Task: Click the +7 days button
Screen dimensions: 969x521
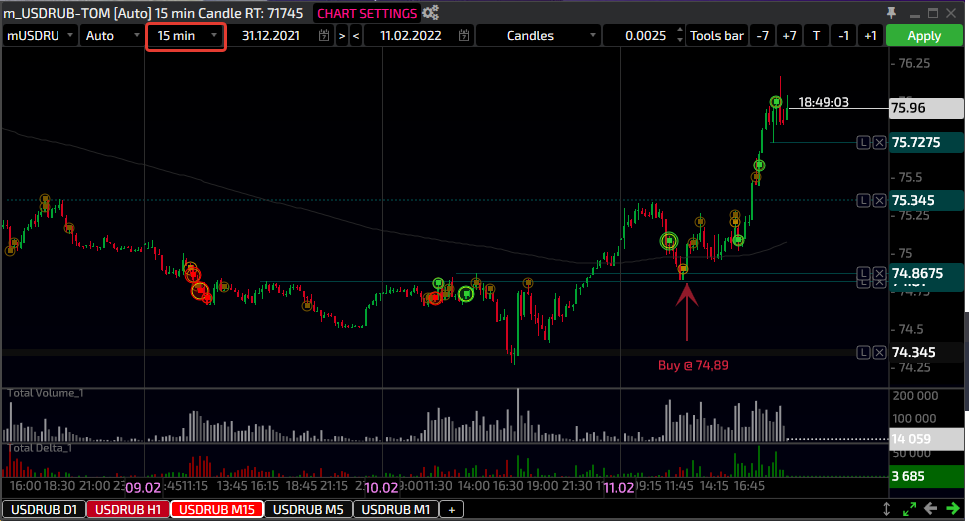Action: tap(789, 36)
